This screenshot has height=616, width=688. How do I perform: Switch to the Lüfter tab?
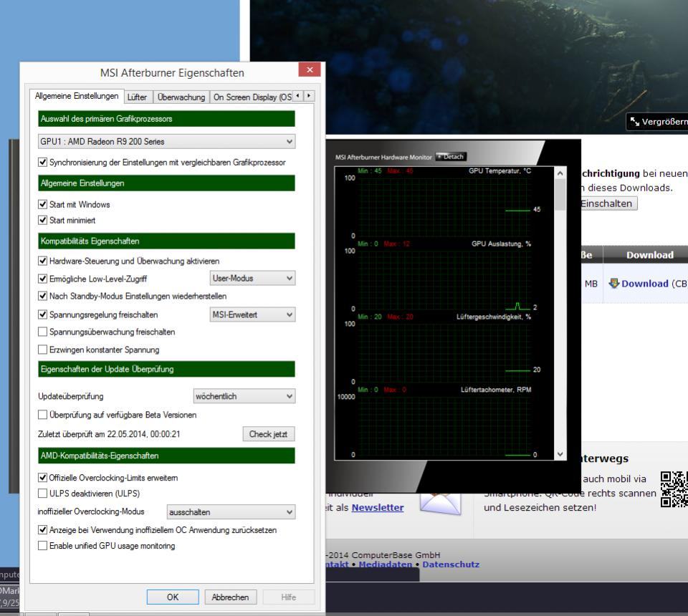pos(138,97)
